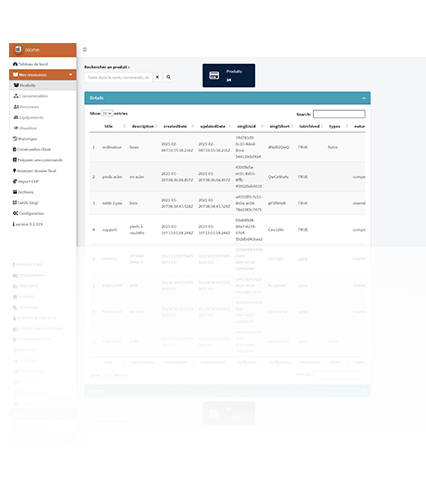Viewport: 426px width, 484px height.
Task: Toggle the hamburger sidebar menu
Action: (x=85, y=50)
